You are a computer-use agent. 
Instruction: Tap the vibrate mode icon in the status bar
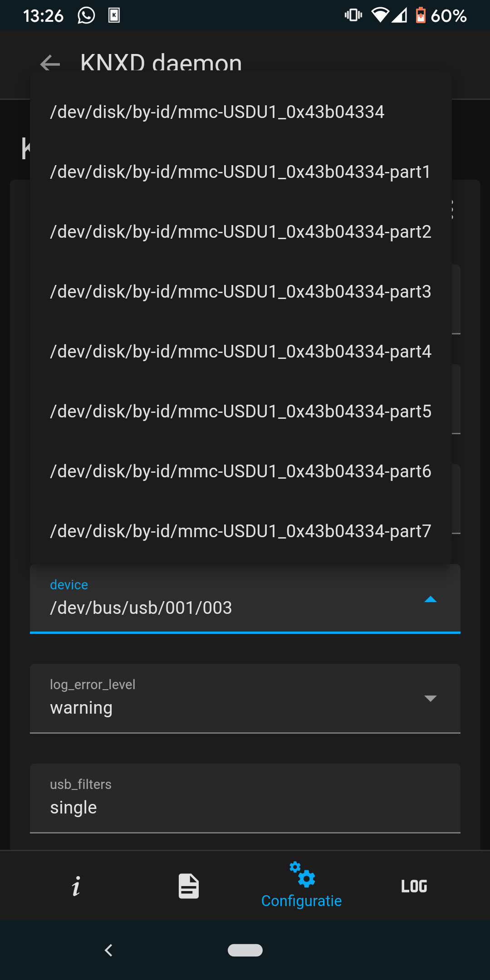pos(353,15)
